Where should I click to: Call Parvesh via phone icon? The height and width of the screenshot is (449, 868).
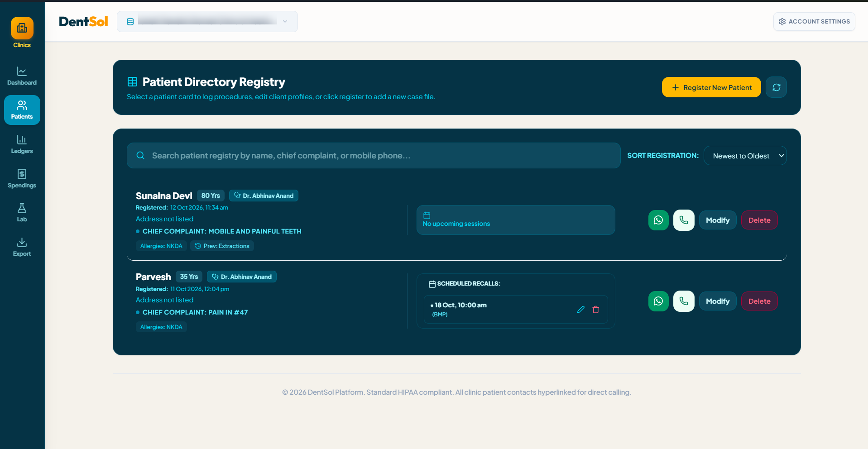684,301
